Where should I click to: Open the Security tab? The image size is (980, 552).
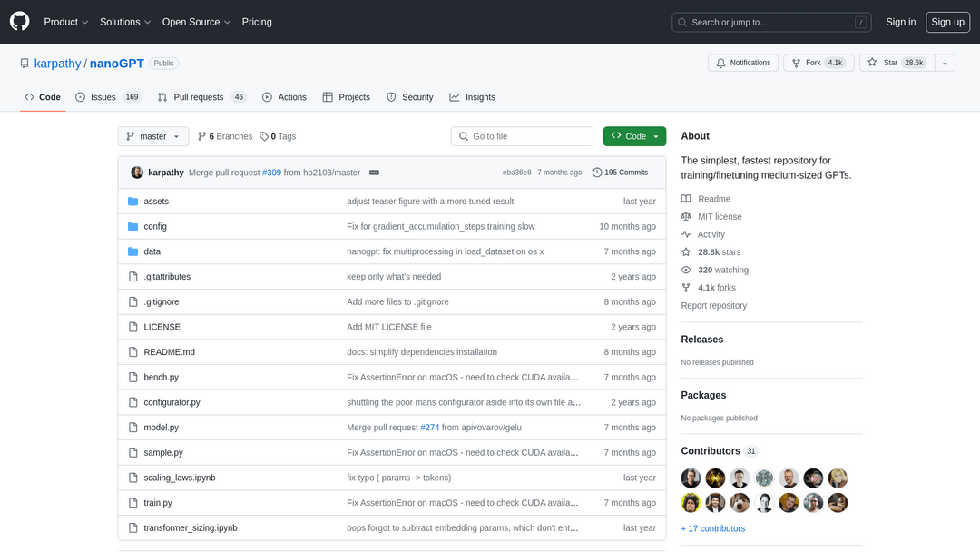point(410,97)
